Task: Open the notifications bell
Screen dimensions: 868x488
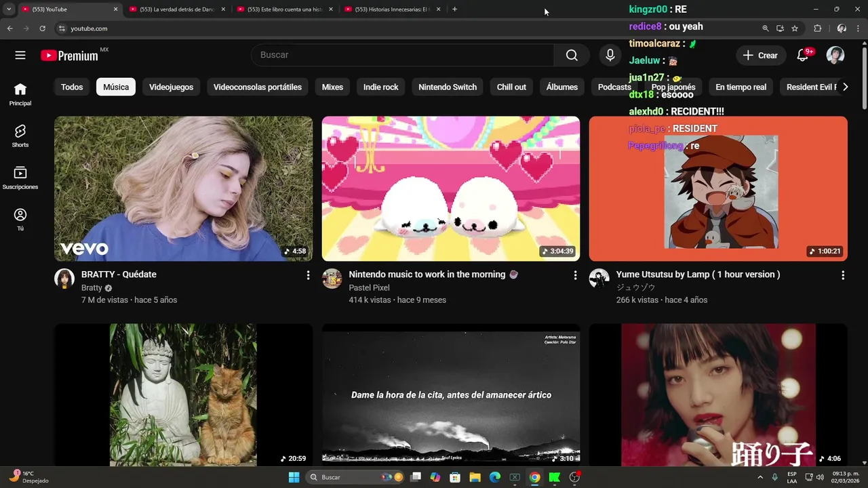Action: (803, 56)
